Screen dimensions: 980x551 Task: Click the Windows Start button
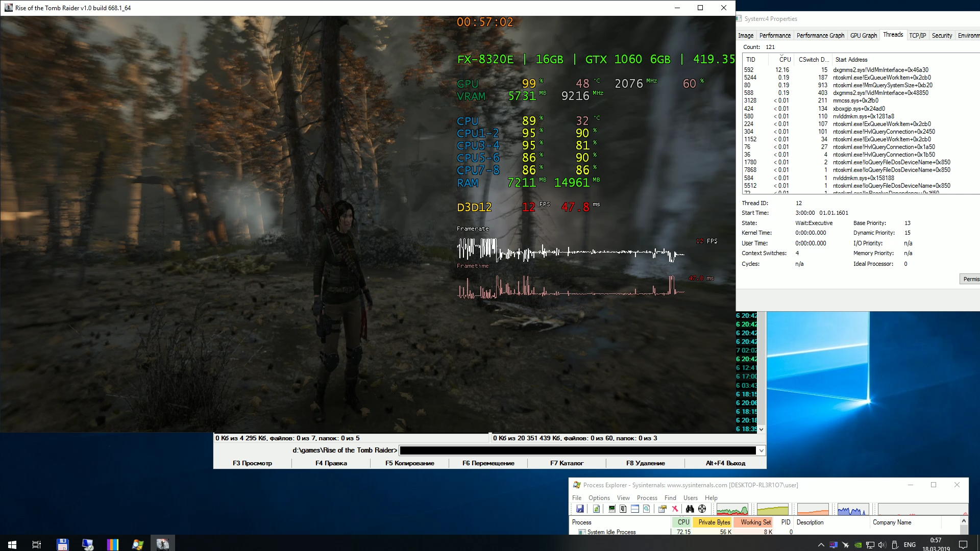(x=12, y=544)
